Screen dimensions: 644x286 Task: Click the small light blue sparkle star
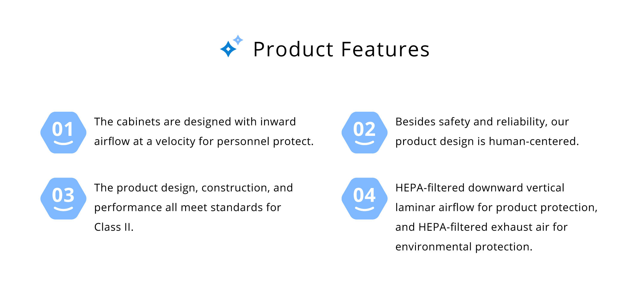click(x=238, y=40)
